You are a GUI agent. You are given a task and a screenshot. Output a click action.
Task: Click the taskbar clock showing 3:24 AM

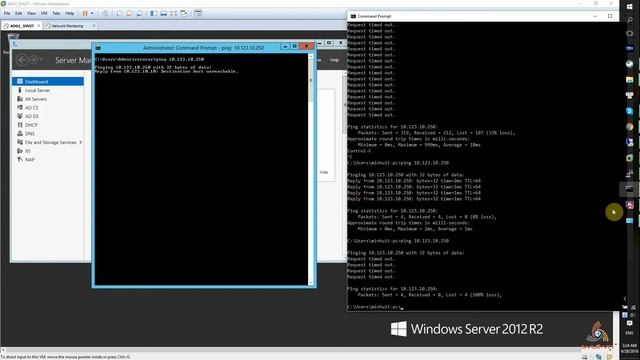[x=629, y=348]
